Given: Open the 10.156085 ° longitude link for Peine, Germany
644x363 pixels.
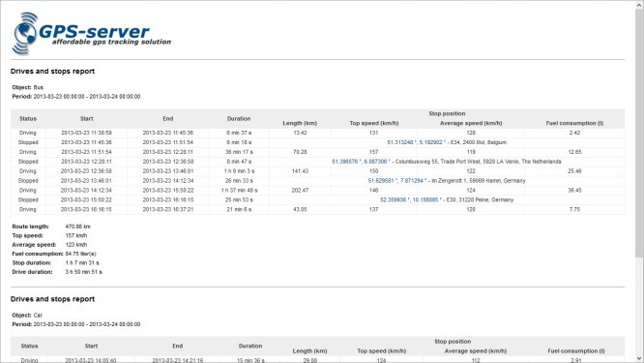Looking at the screenshot, I should [427, 199].
